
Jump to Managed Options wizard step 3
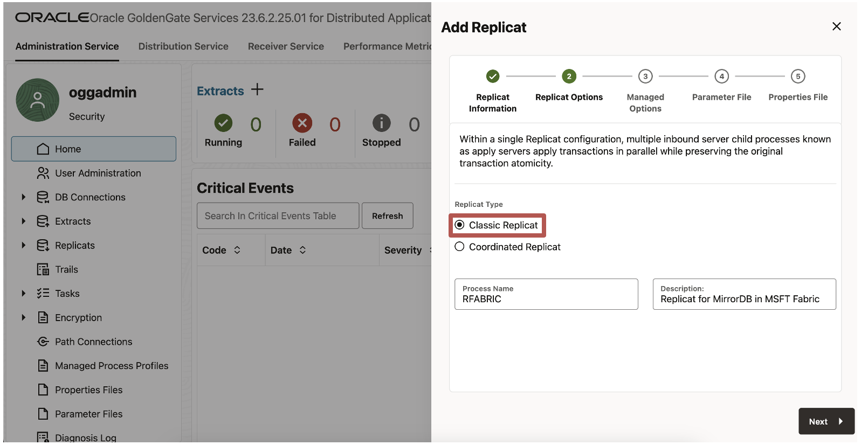pyautogui.click(x=645, y=77)
